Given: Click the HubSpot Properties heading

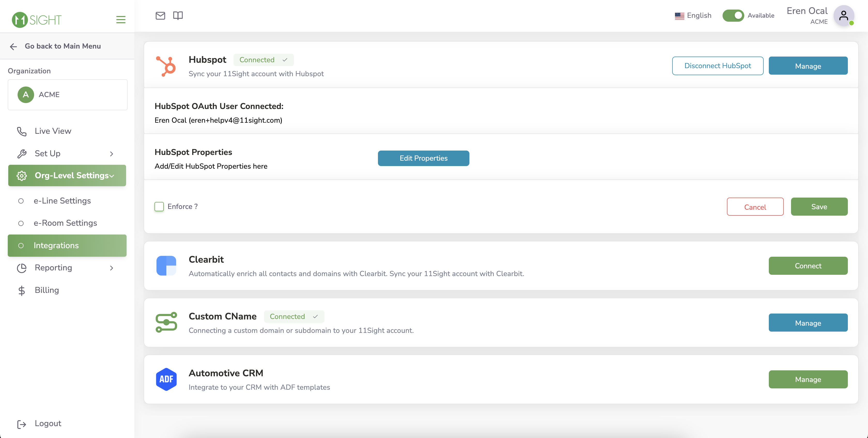Looking at the screenshot, I should [193, 152].
